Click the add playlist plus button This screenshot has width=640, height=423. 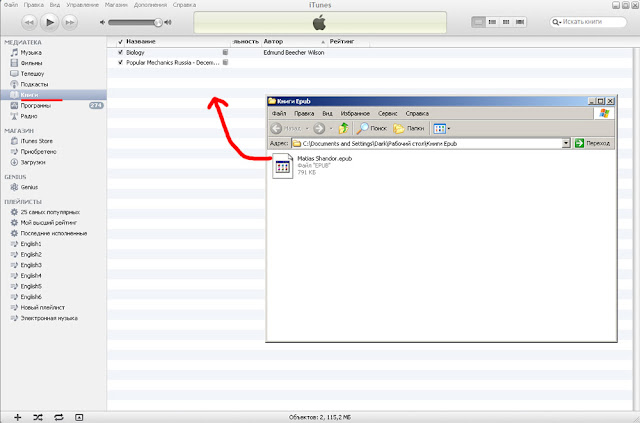[x=18, y=417]
